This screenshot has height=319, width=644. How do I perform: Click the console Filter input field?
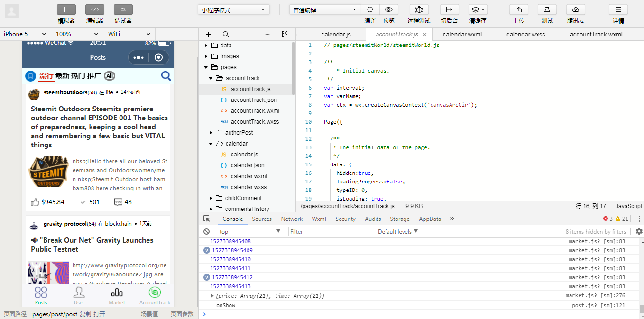coord(331,232)
